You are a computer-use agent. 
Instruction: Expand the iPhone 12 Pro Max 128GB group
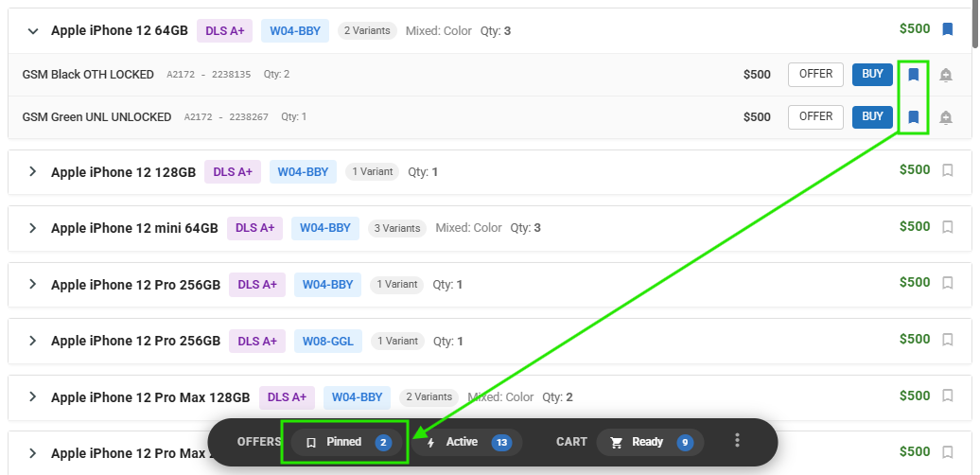(33, 396)
